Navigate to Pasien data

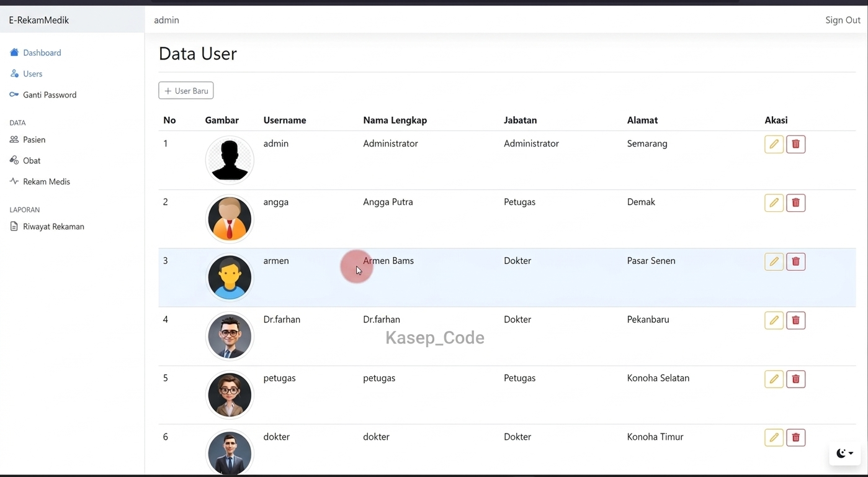[x=27, y=140]
